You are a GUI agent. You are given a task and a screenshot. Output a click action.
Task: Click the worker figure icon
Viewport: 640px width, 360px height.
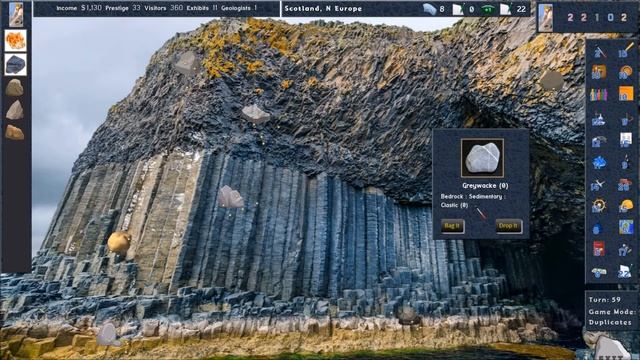pyautogui.click(x=625, y=249)
